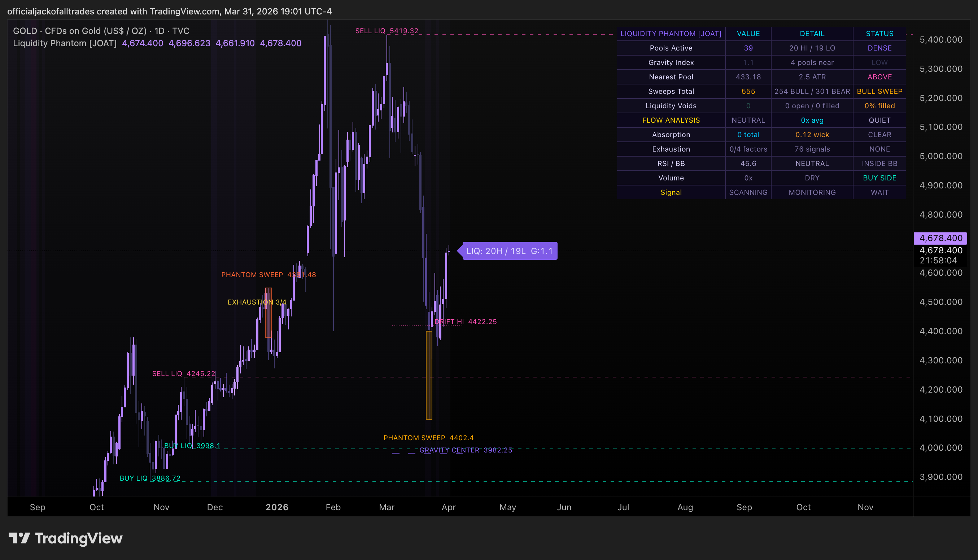Click the 0.12 wick cell
The height and width of the screenshot is (560, 978).
click(812, 135)
